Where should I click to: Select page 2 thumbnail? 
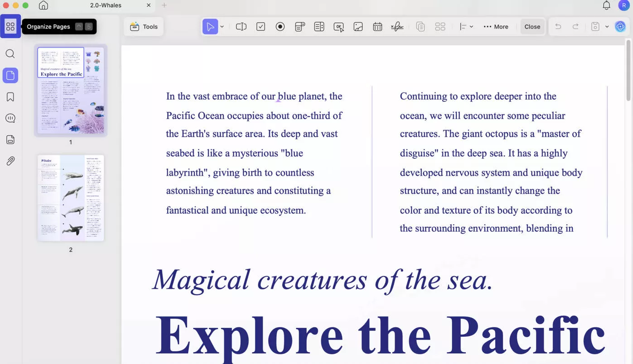pos(70,197)
